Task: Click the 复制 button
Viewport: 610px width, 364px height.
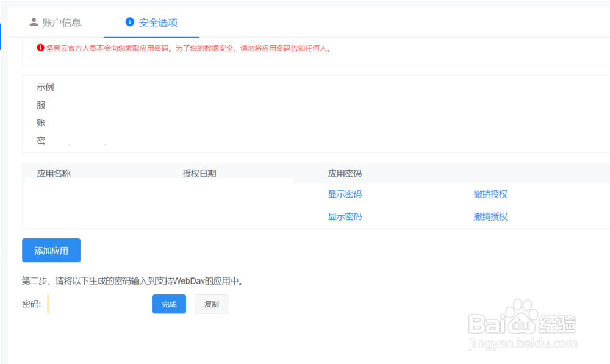Action: (211, 304)
